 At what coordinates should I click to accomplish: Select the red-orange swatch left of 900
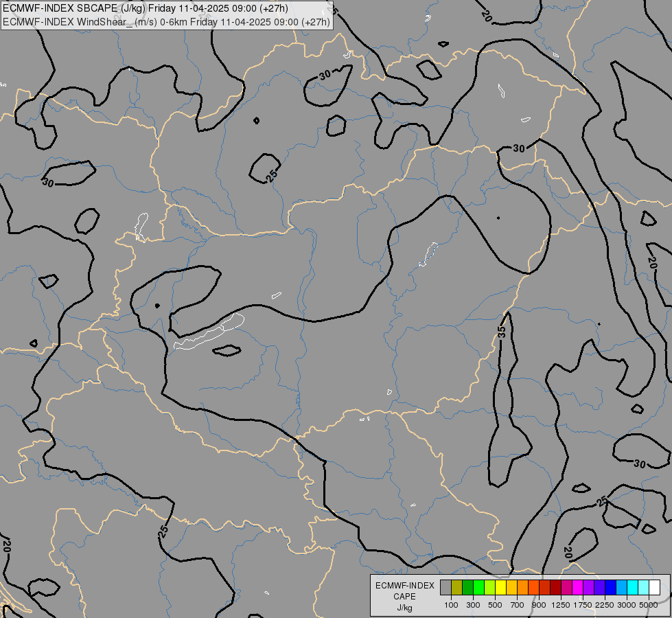(x=533, y=588)
